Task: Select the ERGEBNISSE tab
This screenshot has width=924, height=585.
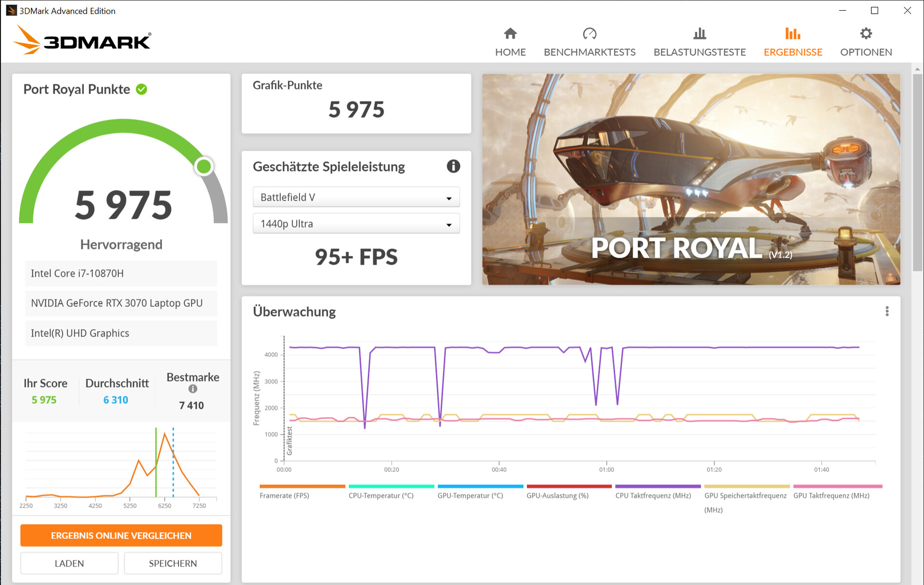Action: pos(793,42)
